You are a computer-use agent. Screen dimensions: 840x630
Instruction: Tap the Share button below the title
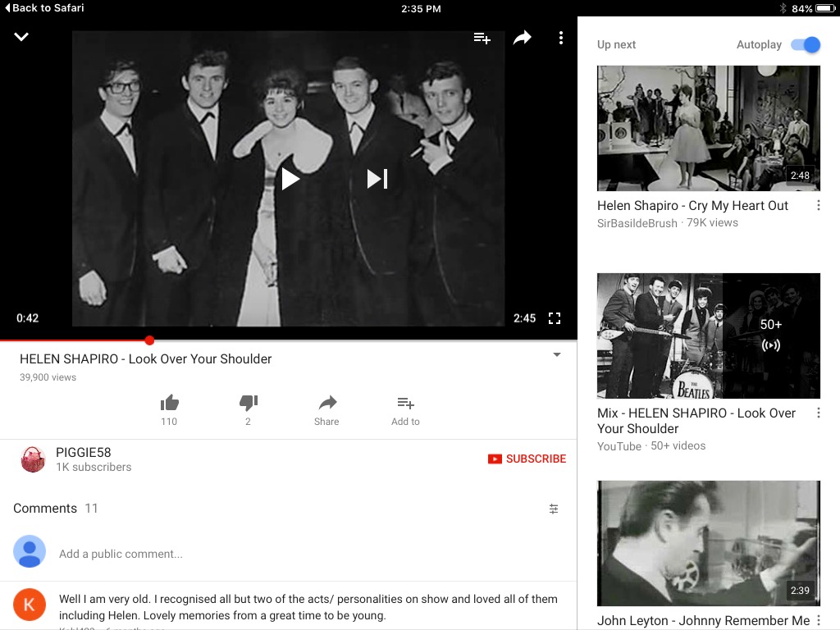point(326,409)
